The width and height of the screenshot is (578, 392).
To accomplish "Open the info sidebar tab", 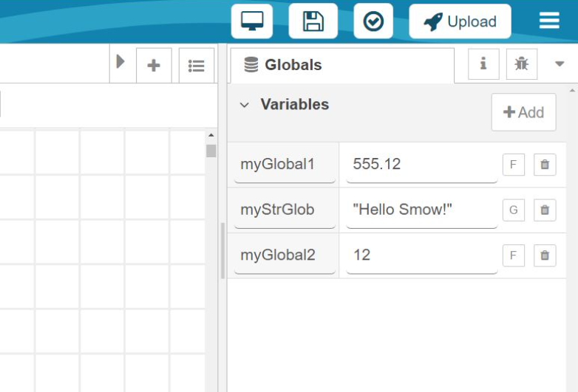I will pyautogui.click(x=483, y=64).
